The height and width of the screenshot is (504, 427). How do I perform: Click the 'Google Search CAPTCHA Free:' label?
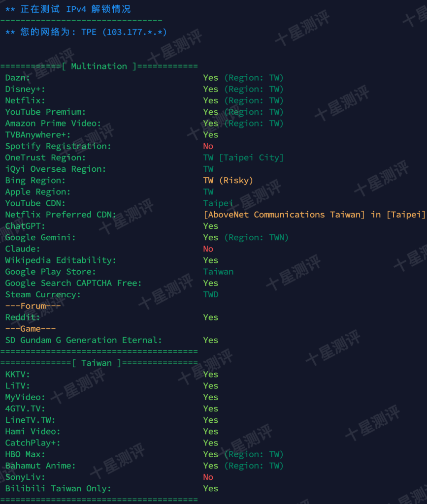[x=73, y=283]
